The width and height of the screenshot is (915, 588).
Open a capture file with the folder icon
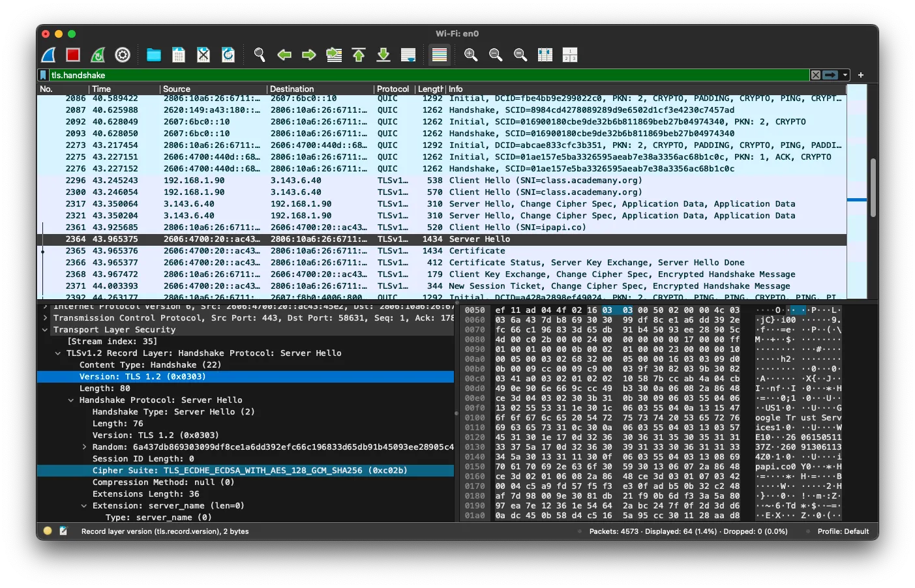coord(154,55)
